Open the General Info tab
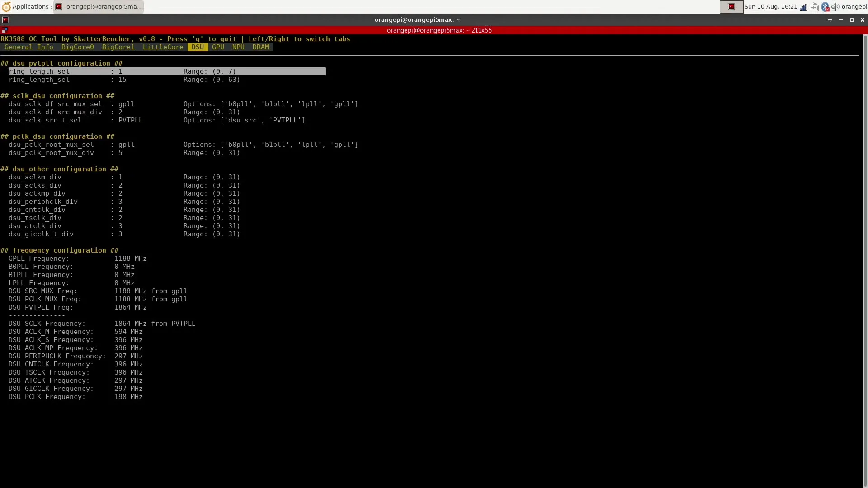Viewport: 868px width, 488px height. pyautogui.click(x=28, y=47)
